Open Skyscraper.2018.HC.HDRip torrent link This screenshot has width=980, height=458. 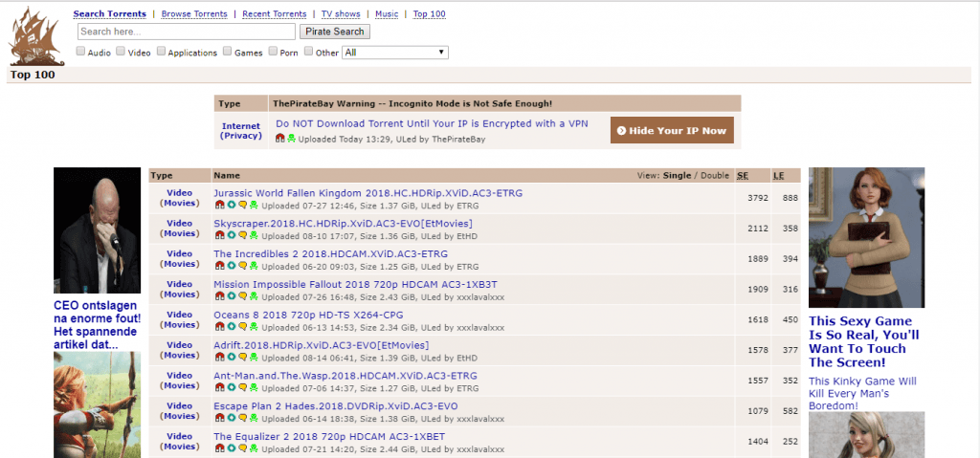coord(344,224)
